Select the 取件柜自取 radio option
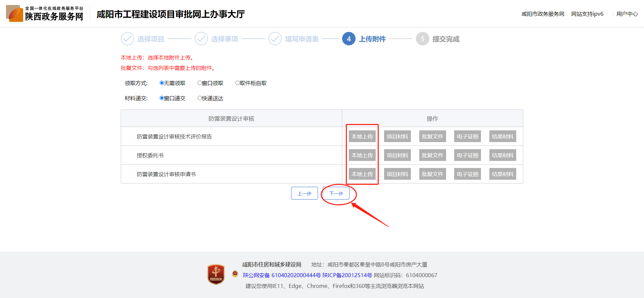 click(x=237, y=83)
